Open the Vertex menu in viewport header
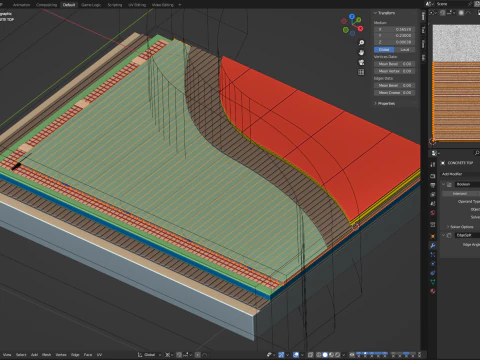This screenshot has height=360, width=480. (x=61, y=355)
